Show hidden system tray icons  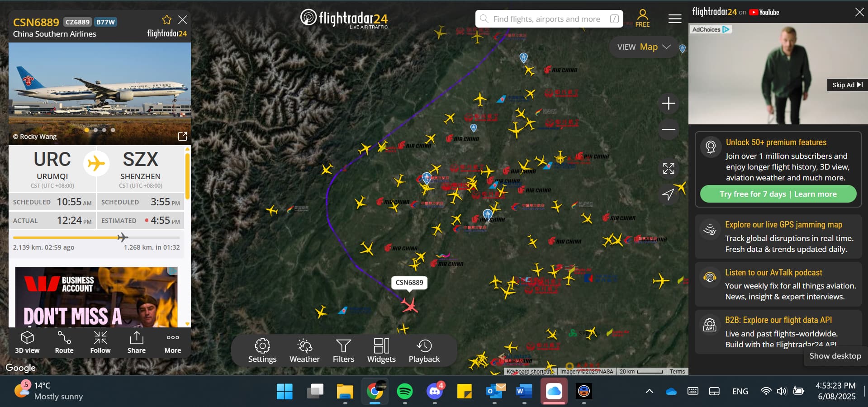649,391
